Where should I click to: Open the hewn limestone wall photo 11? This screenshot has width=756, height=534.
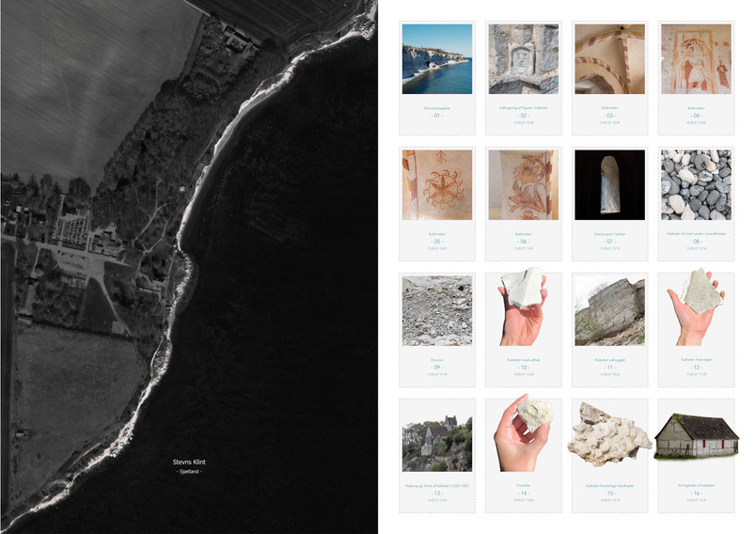609,311
